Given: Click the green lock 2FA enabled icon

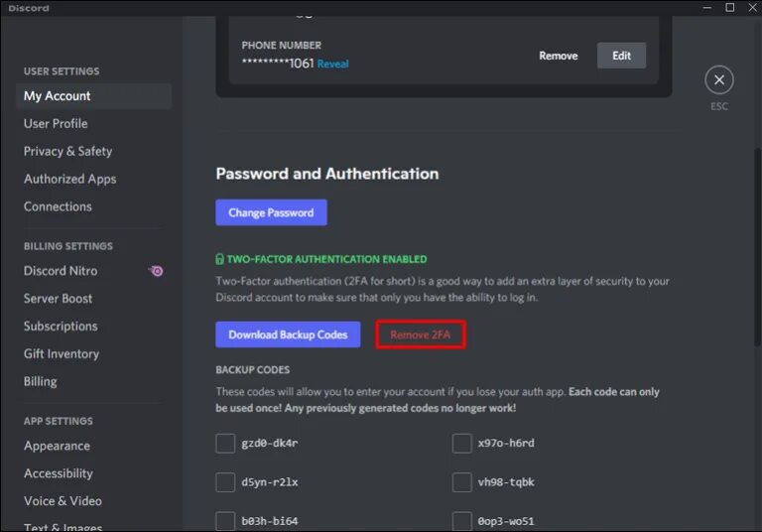Looking at the screenshot, I should pyautogui.click(x=220, y=259).
